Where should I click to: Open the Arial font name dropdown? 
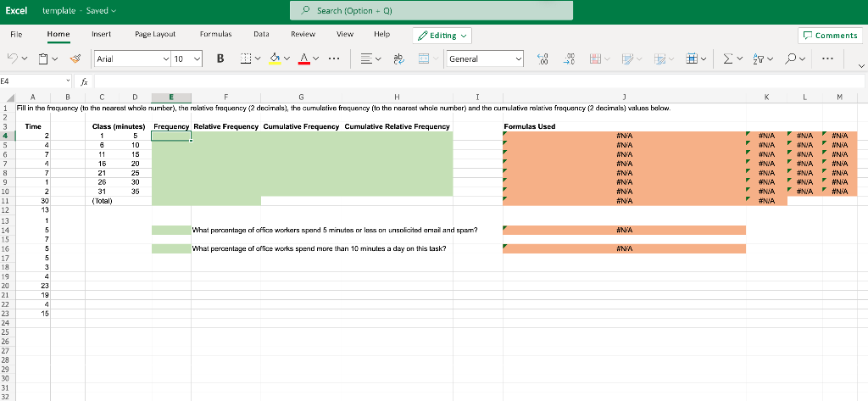tap(166, 58)
